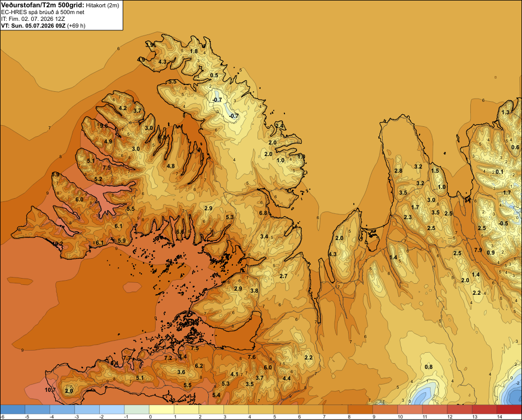Viewport: 522px width, 420px height.
Task: Click the 7.6 temperature label in the south
Action: tap(252, 357)
